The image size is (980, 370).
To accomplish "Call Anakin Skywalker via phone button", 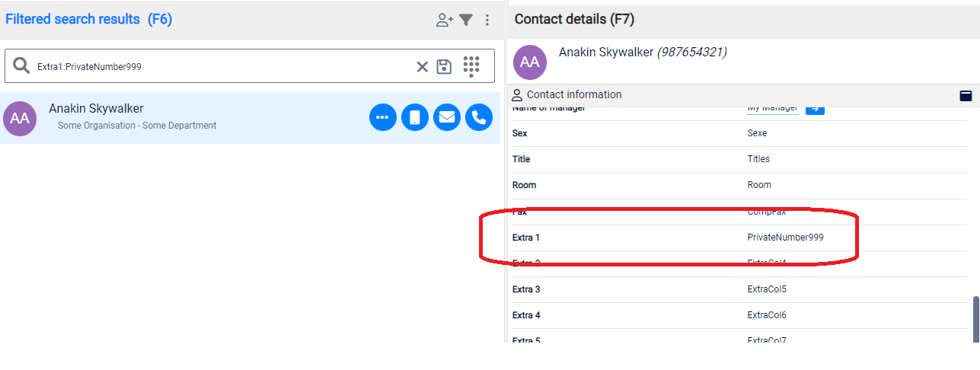I will pos(479,117).
